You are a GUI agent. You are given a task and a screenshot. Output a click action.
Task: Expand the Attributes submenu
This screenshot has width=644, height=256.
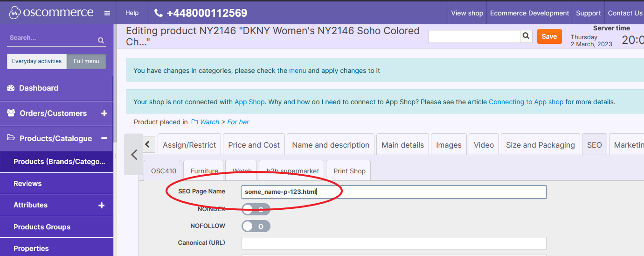101,205
